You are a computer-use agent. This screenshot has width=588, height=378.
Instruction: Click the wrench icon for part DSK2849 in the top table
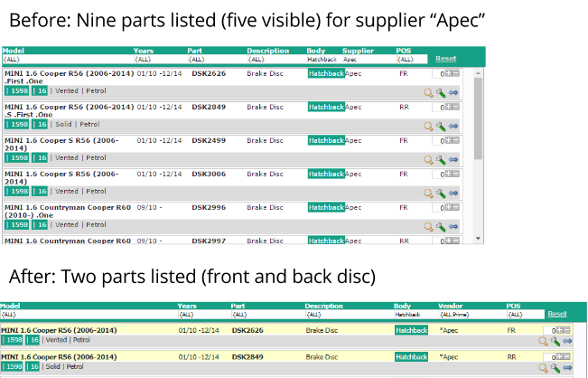[x=441, y=127]
